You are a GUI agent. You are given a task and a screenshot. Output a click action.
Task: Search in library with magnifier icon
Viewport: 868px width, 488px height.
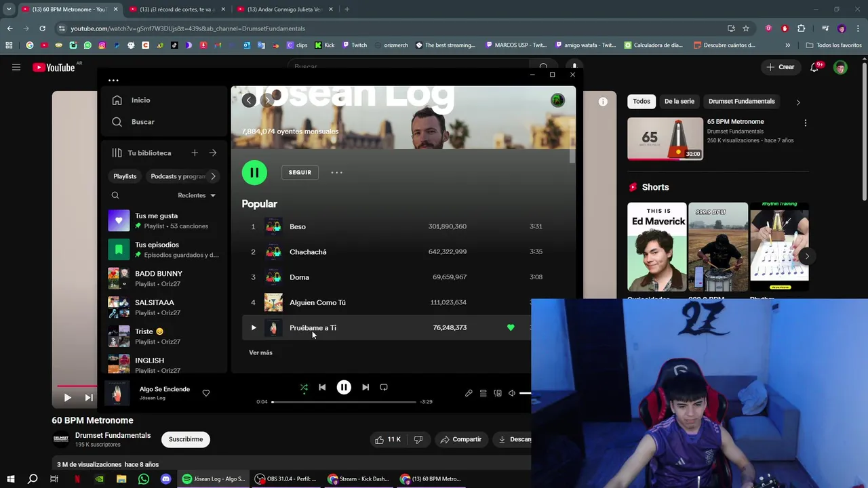pyautogui.click(x=115, y=195)
